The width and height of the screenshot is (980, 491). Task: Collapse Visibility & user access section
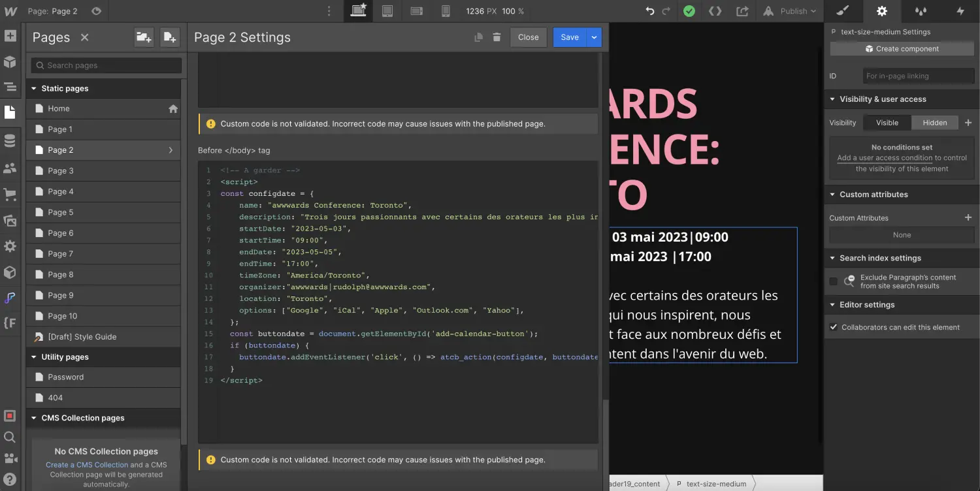(x=832, y=99)
